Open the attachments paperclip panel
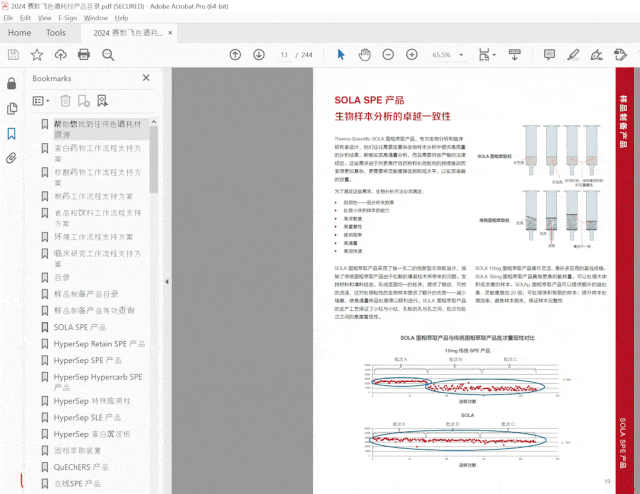 point(11,158)
